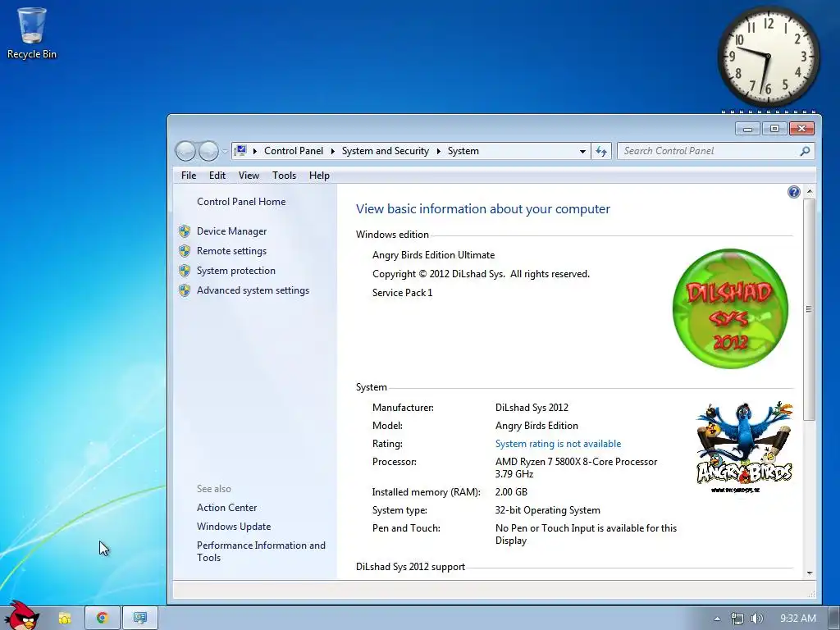Viewport: 840px width, 630px height.
Task: Launch Chrome from the taskbar
Action: 102,619
